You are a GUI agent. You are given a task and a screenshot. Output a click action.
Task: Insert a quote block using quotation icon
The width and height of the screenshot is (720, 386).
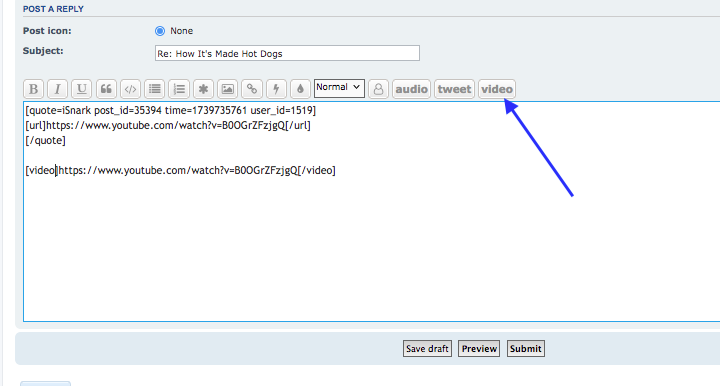coord(106,89)
